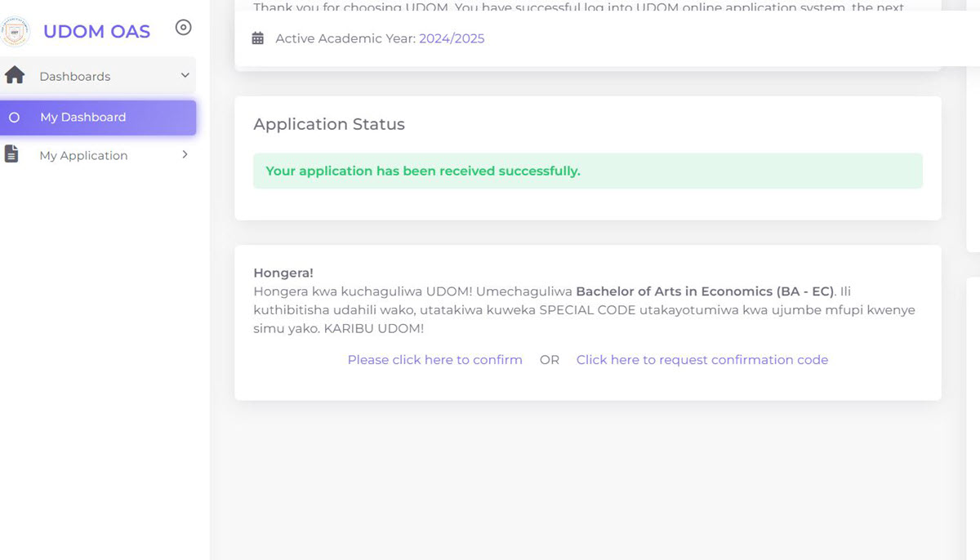The width and height of the screenshot is (980, 560).
Task: Click the document icon beside My Application
Action: point(12,154)
